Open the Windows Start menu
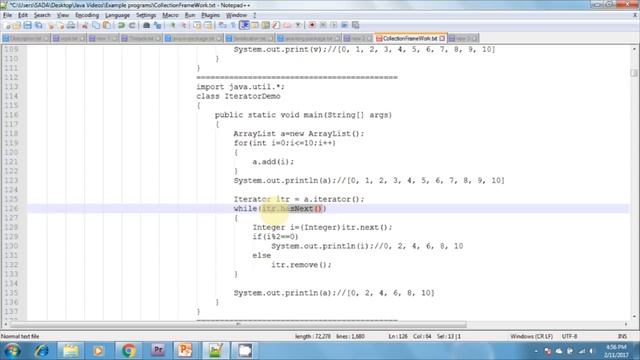 pyautogui.click(x=13, y=351)
